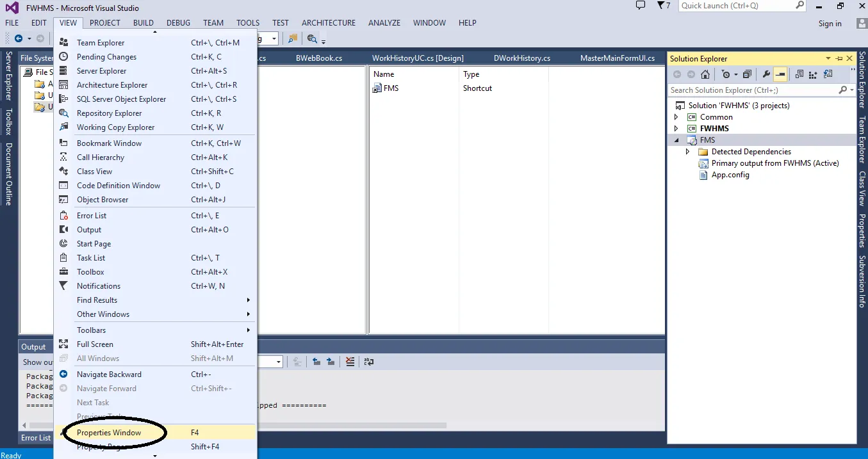Open the ARCHITECTURE menu
The width and height of the screenshot is (868, 459).
click(x=329, y=23)
